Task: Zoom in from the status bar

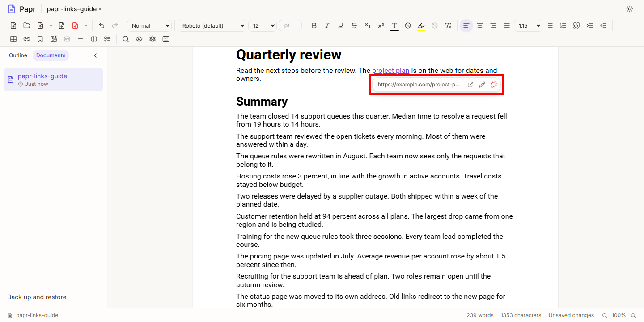Action: pyautogui.click(x=633, y=315)
